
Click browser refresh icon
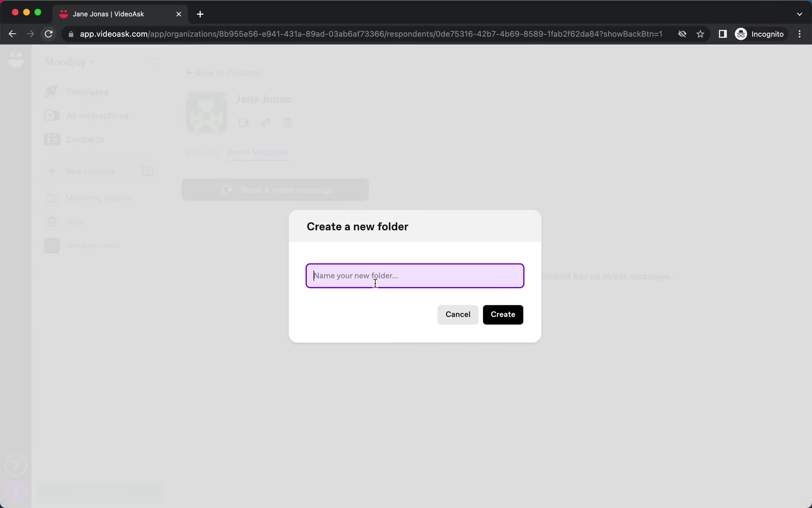pyautogui.click(x=49, y=34)
